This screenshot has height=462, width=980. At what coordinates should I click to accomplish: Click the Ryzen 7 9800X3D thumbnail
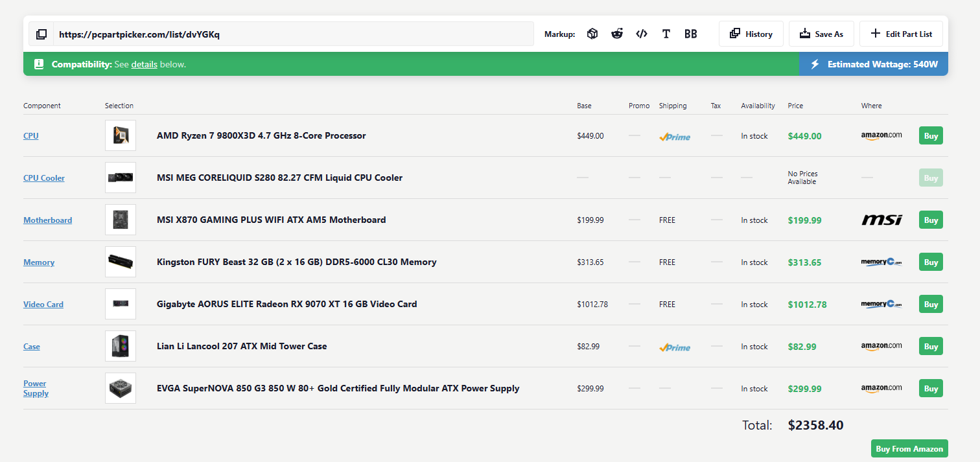pos(121,135)
